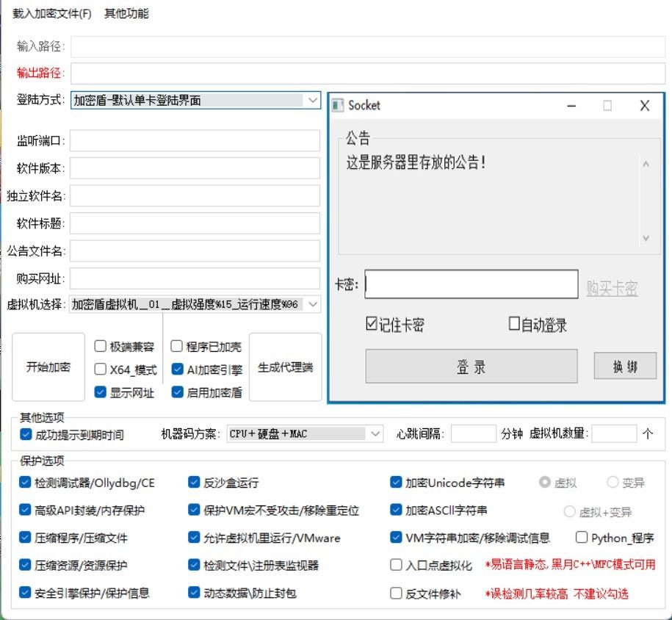Image resolution: width=672 pixels, height=620 pixels.
Task: Expand the 虚拟机选择 dropdown
Action: pyautogui.click(x=312, y=304)
